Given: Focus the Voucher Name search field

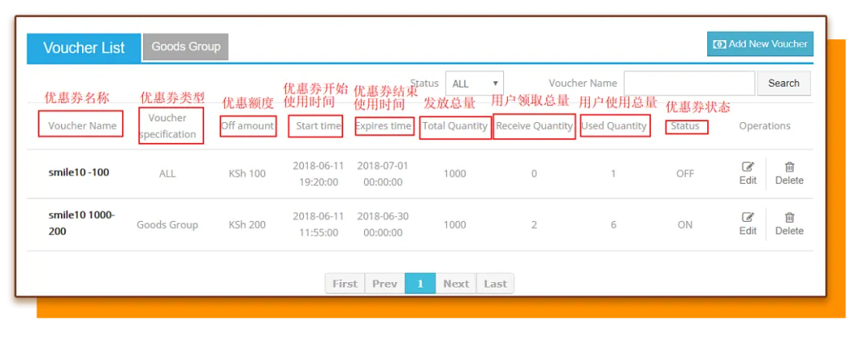Looking at the screenshot, I should coord(690,84).
